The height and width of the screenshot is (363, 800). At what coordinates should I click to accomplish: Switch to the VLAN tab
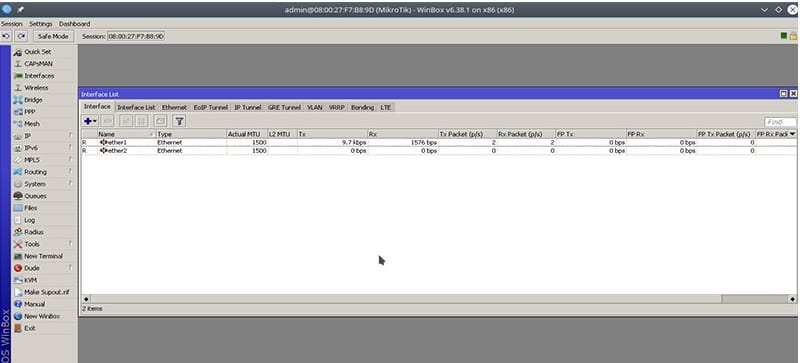click(315, 108)
